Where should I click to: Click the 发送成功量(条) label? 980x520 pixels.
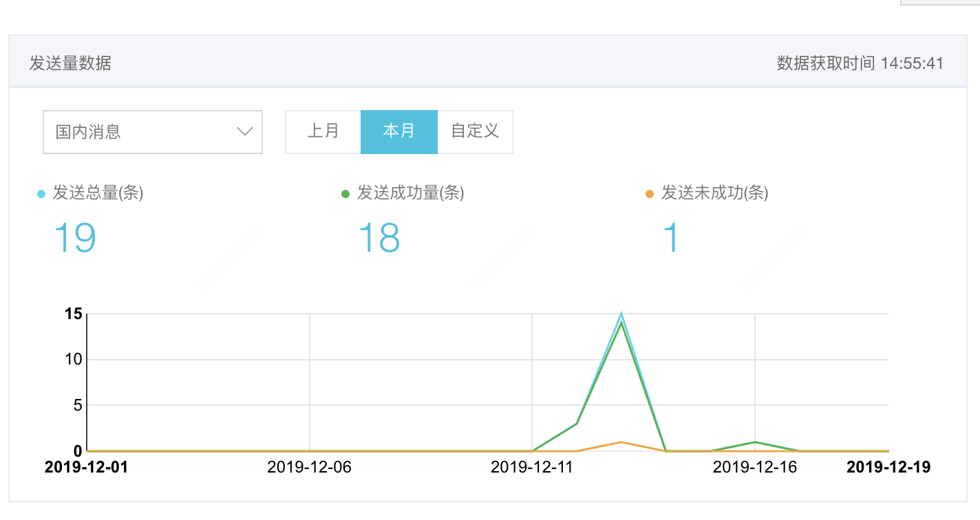click(x=410, y=193)
